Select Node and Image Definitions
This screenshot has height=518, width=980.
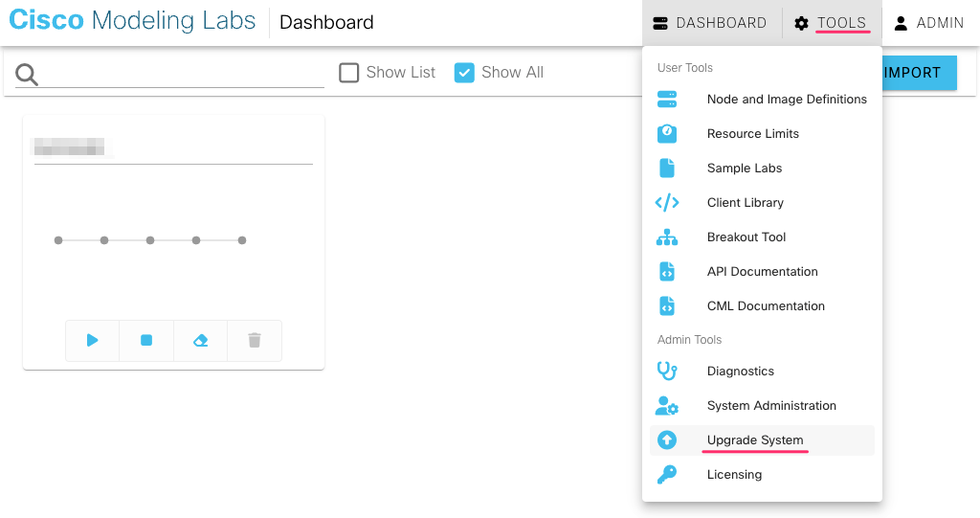(x=762, y=100)
